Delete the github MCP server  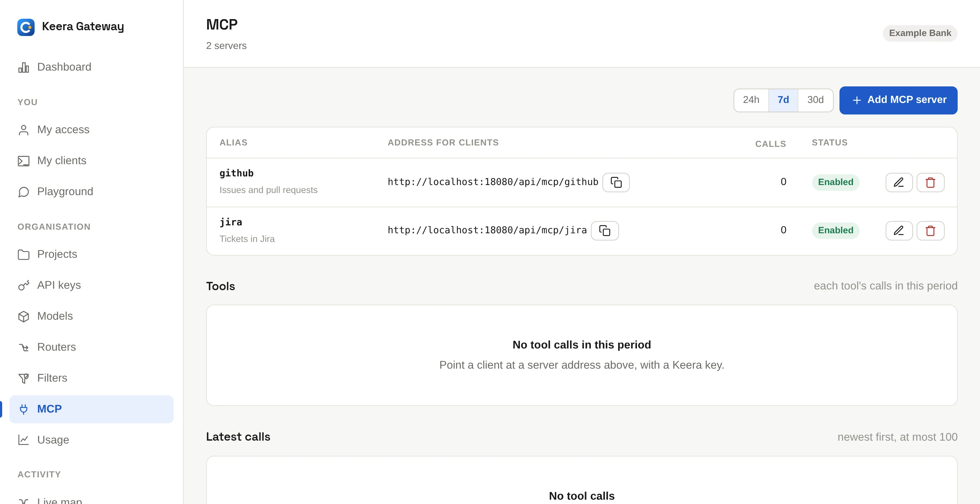[x=930, y=183]
